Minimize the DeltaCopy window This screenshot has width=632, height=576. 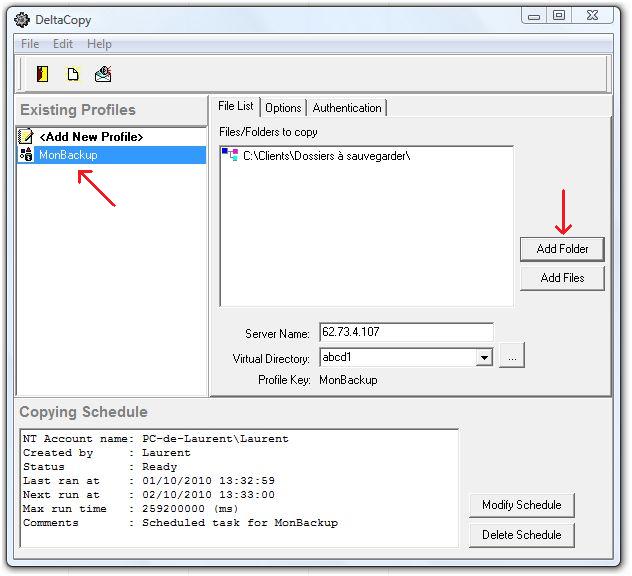click(x=534, y=16)
